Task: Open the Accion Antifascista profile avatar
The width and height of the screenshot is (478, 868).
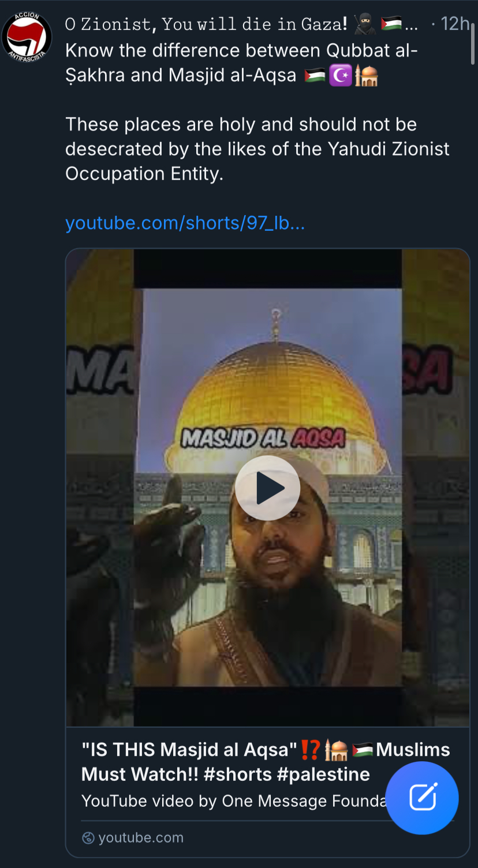Action: [x=27, y=36]
